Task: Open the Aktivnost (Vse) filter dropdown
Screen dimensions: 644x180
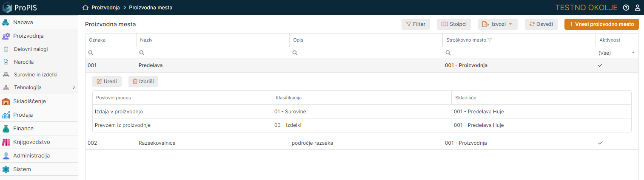Action: (x=616, y=53)
